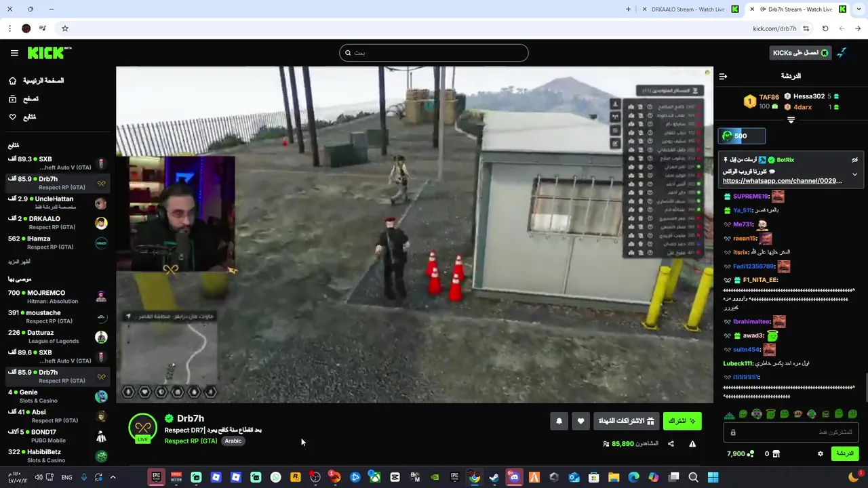Collapse the chat panel arrow icon
Viewport: 868px width, 488px height.
click(723, 76)
